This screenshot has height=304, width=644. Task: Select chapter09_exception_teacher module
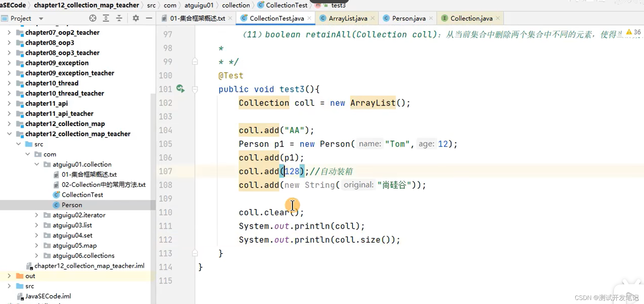pos(70,73)
